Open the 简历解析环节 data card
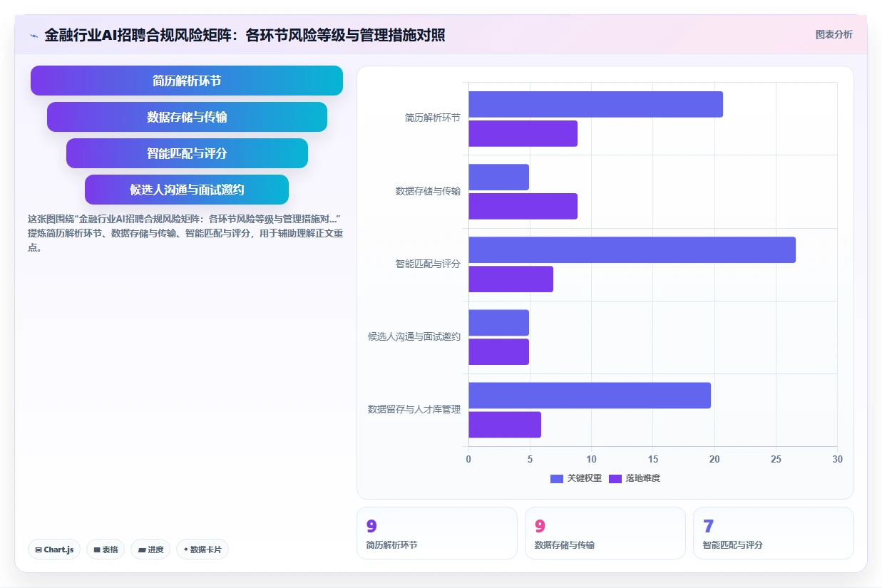This screenshot has height=588, width=882. click(x=437, y=533)
